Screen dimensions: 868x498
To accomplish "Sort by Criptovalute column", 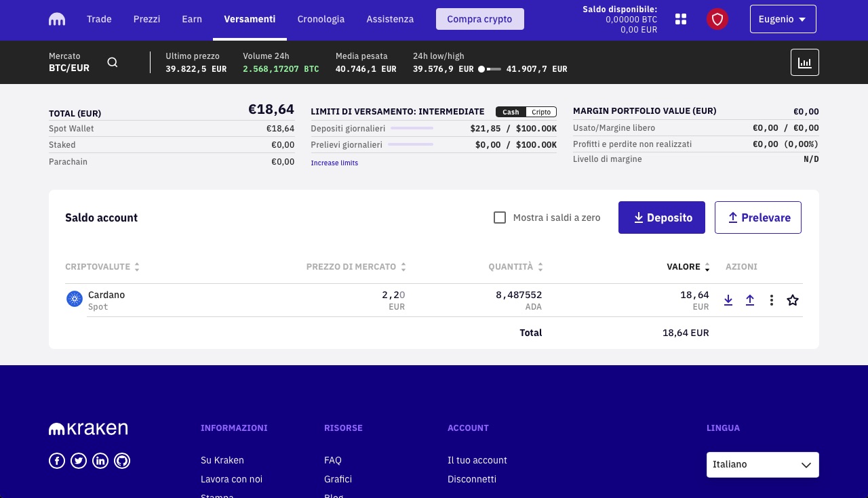I will (x=102, y=267).
